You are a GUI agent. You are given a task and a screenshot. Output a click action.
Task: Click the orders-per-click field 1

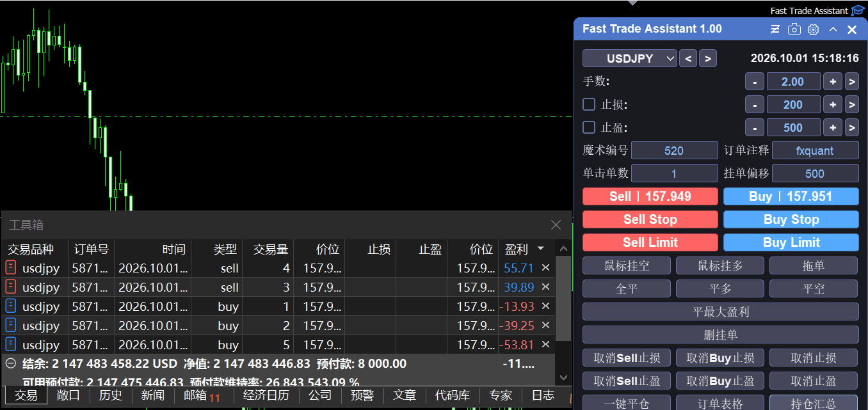click(x=675, y=173)
